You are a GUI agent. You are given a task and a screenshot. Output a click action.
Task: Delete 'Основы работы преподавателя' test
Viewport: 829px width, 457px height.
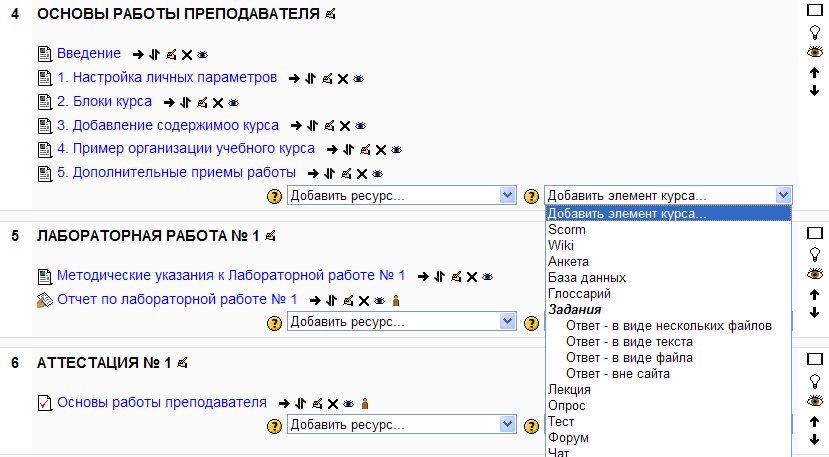[333, 404]
